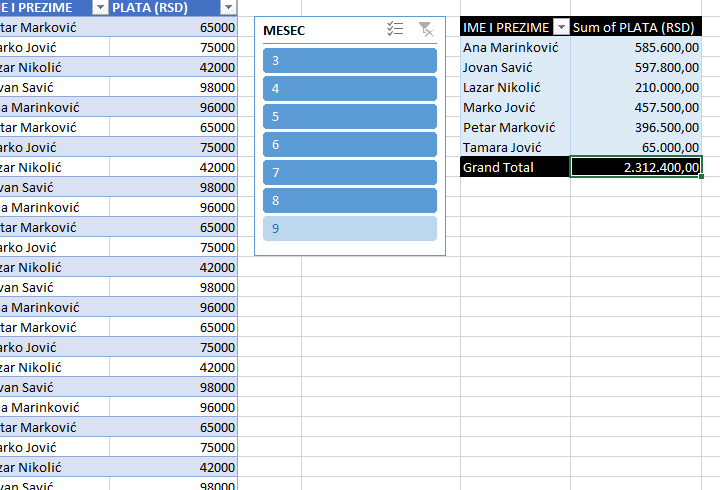This screenshot has height=490, width=720.
Task: Filter by month 6 in the slicer
Action: 350,145
